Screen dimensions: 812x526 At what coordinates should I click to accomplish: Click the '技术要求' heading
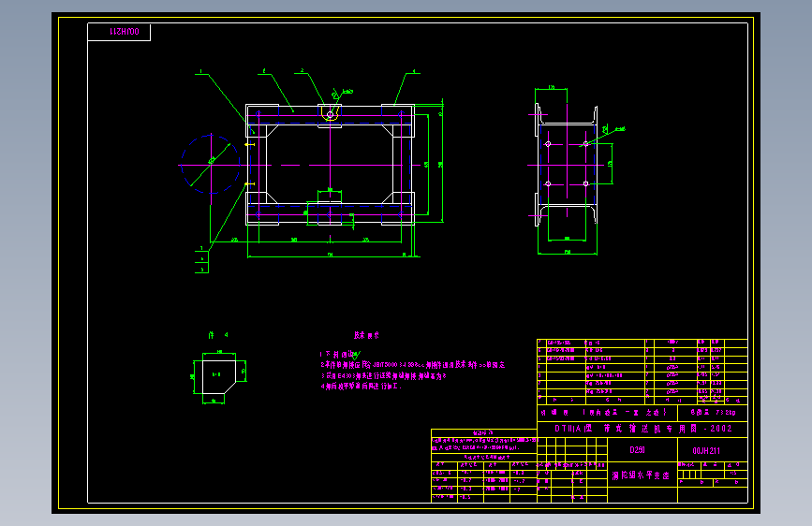tap(366, 335)
